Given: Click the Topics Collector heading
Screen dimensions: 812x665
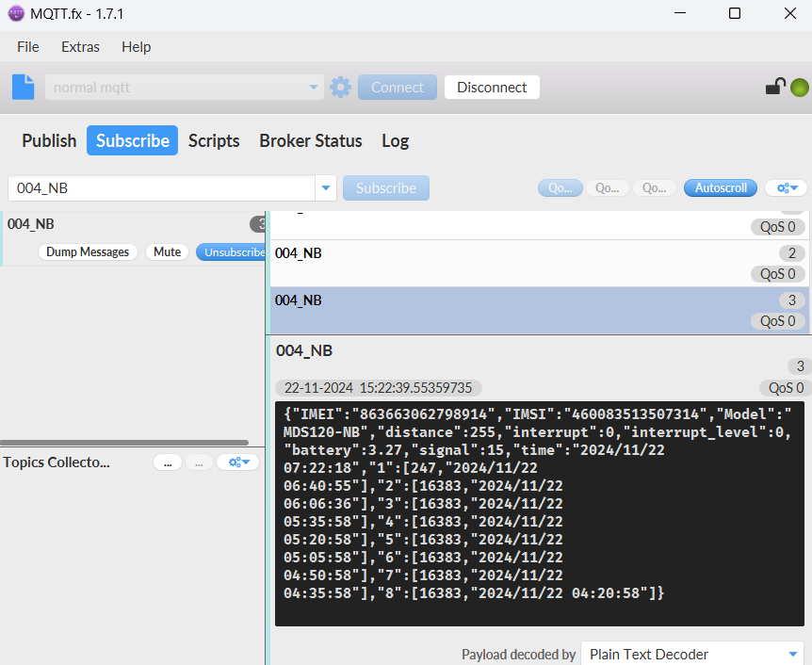Looking at the screenshot, I should [x=57, y=462].
